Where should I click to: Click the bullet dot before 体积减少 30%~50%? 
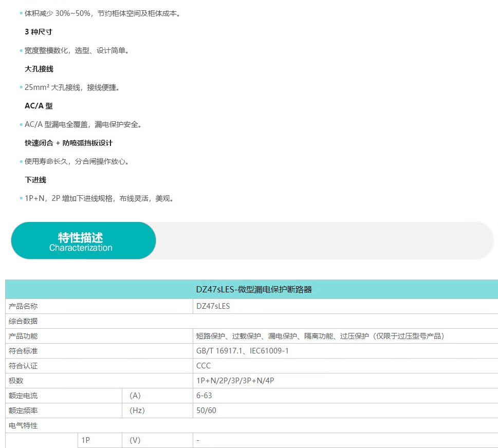pos(21,14)
